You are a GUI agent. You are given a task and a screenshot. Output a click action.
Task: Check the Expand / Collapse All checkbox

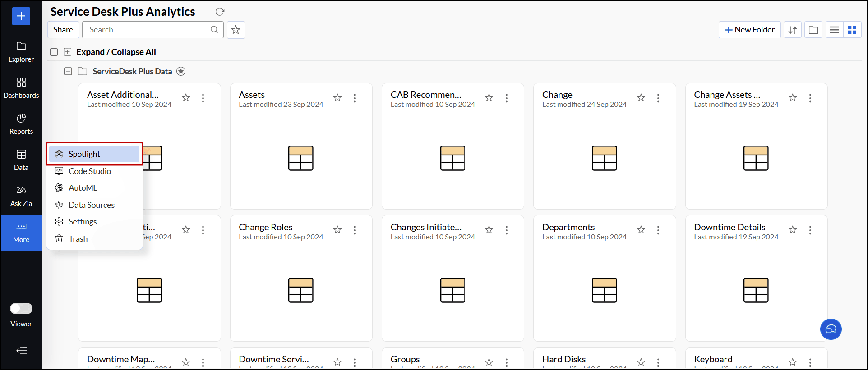tap(54, 52)
